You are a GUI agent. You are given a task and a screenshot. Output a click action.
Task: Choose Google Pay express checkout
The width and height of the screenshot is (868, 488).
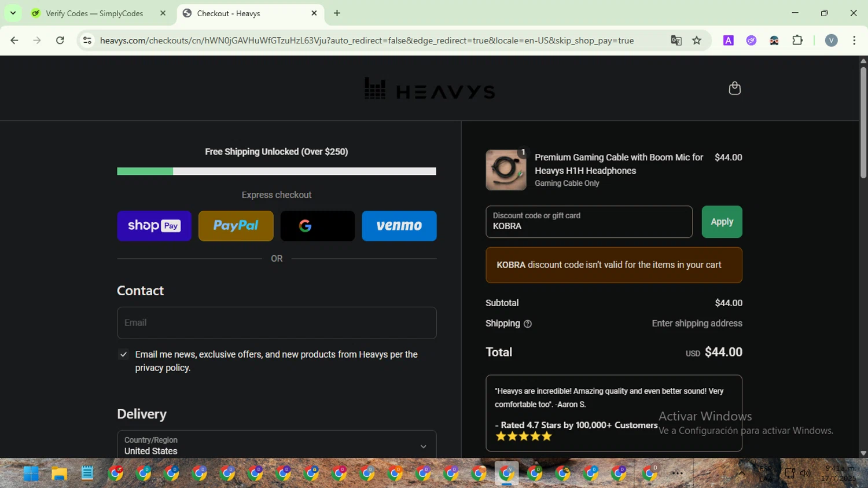point(317,226)
